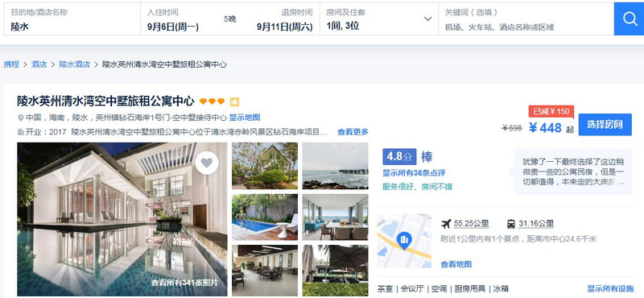Viewport: 644px width, 298px height.
Task: Expand description with 查看更多
Action: [353, 132]
